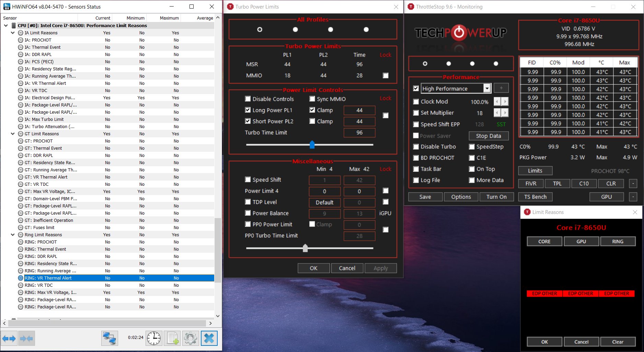Select second ThrottleStop profile radio button
The image size is (644, 352).
pos(449,64)
